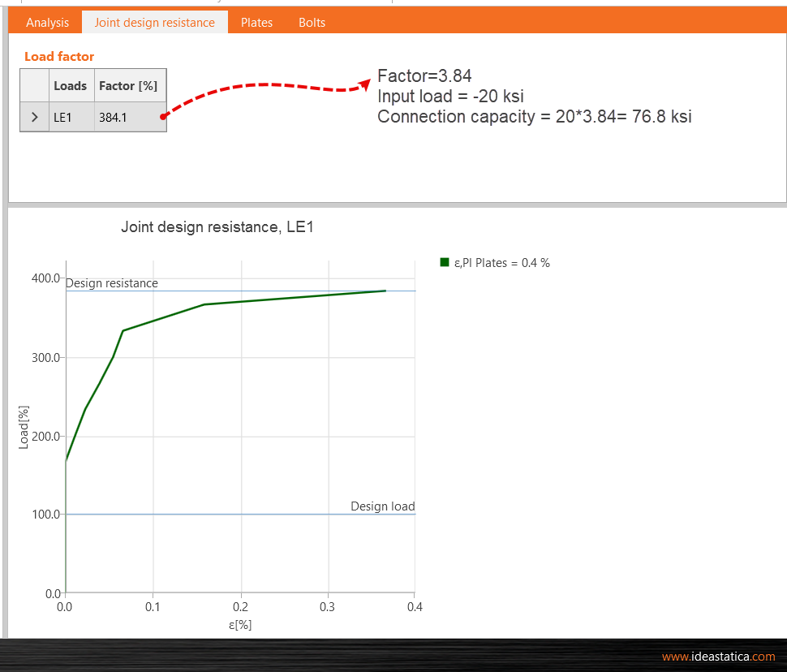787x672 pixels.
Task: Switch to the Analysis tab
Action: 47,23
